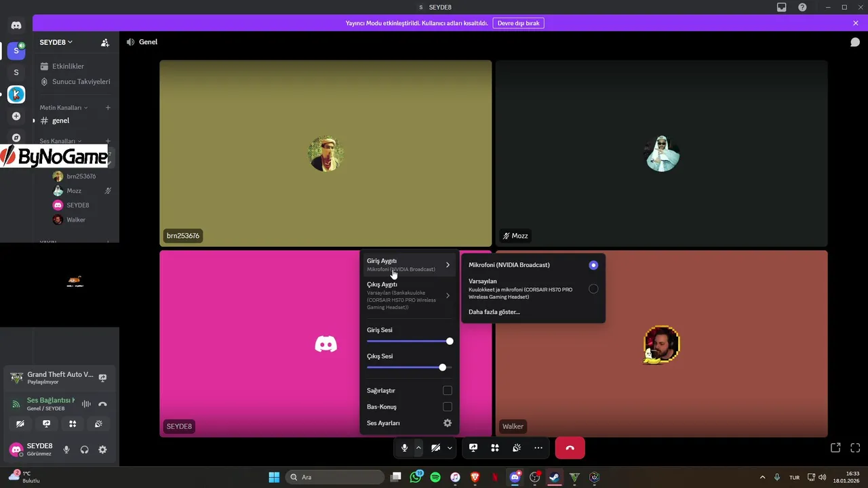
Task: Open WhatsApp from the taskbar
Action: [416, 477]
